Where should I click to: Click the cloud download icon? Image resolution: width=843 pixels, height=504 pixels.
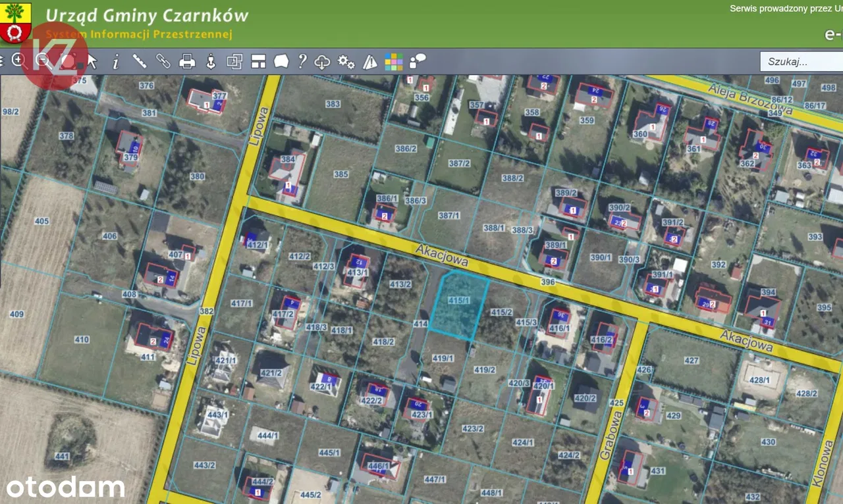click(322, 62)
